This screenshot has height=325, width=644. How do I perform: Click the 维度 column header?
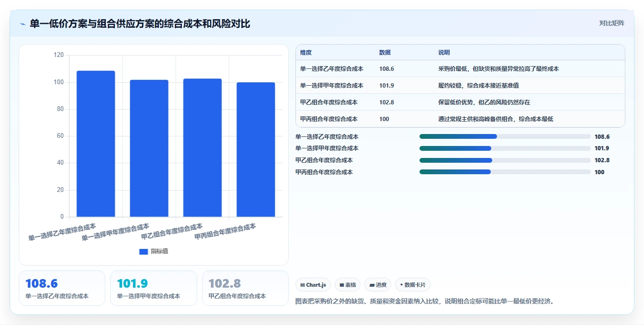coord(306,53)
